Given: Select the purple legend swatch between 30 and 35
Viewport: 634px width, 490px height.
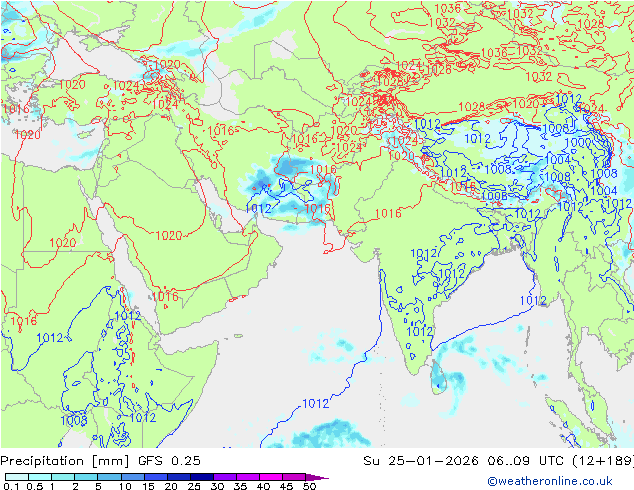Looking at the screenshot, I should (224, 477).
